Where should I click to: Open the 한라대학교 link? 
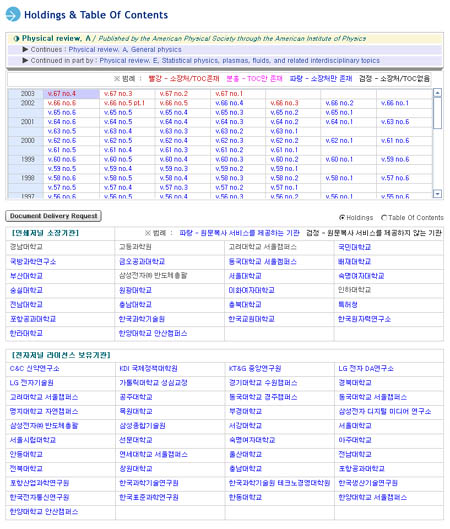(26, 333)
